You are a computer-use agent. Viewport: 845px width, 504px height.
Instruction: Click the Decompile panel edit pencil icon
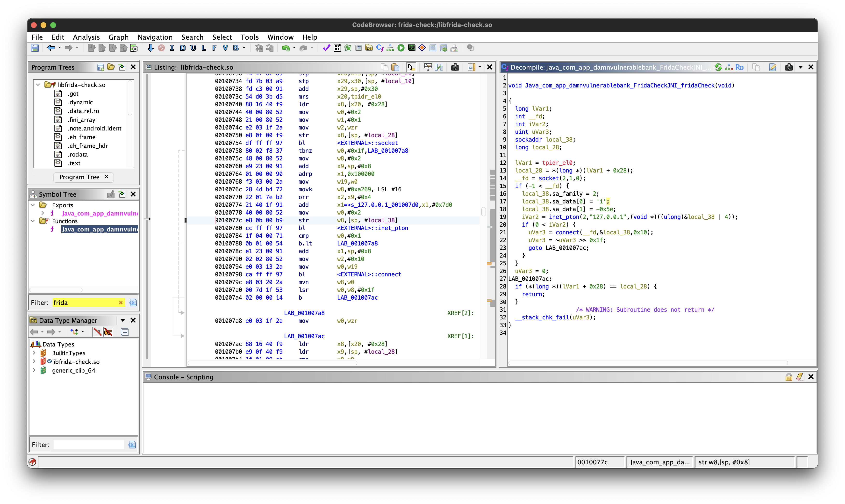click(772, 67)
